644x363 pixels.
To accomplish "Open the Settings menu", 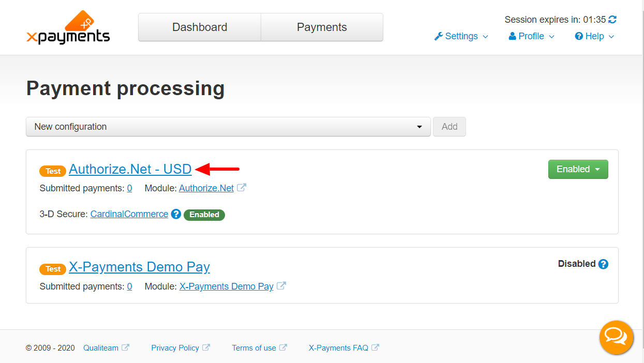I will click(x=461, y=36).
